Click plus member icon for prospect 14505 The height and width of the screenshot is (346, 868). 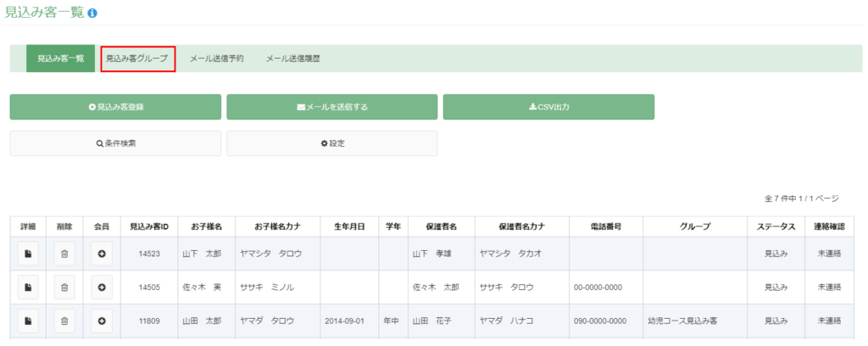[102, 287]
